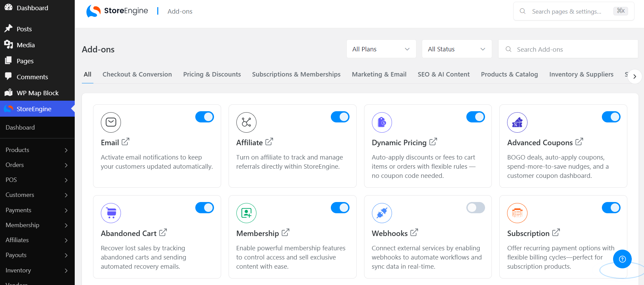
Task: Switch to Checkout & Conversion tab
Action: click(137, 74)
